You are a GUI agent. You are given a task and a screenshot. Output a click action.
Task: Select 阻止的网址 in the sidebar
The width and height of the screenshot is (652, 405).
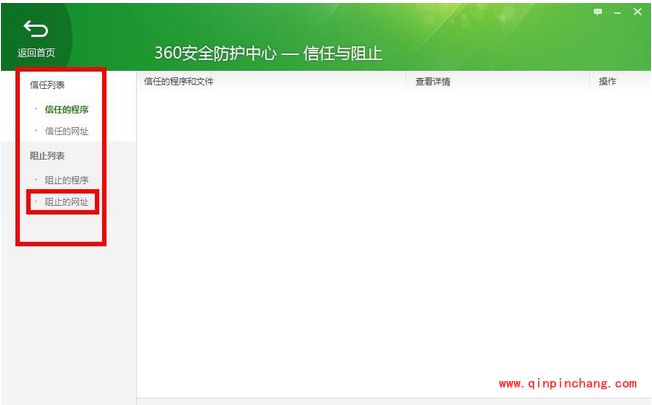pos(67,202)
